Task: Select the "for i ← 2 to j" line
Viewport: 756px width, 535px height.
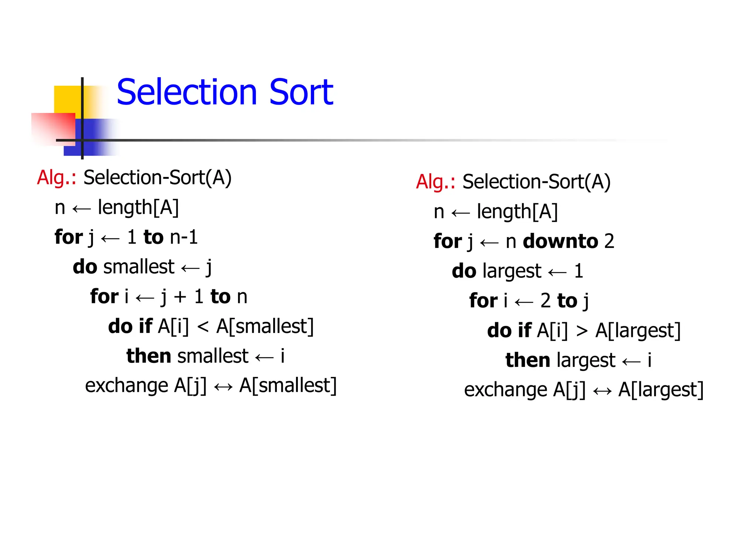Action: [529, 301]
